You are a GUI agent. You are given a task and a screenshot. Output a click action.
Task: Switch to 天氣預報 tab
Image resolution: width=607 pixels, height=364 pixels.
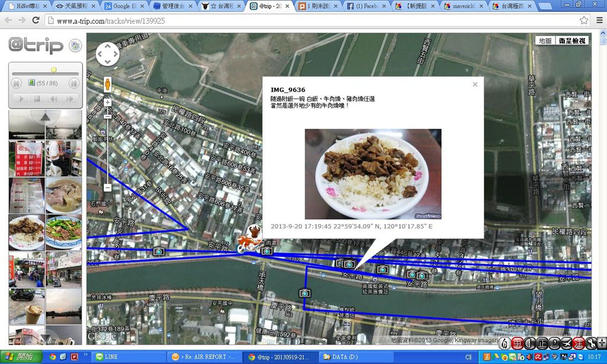click(x=75, y=6)
